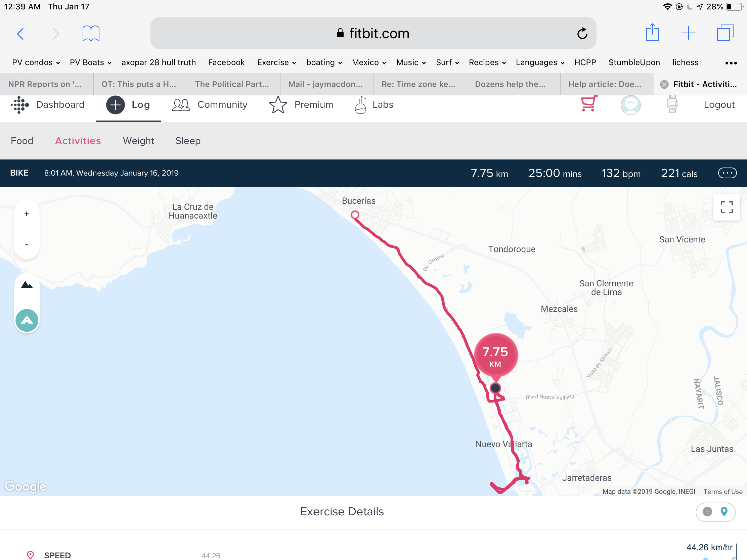Show all tabs overview icon
This screenshot has height=560, width=747.
726,33
